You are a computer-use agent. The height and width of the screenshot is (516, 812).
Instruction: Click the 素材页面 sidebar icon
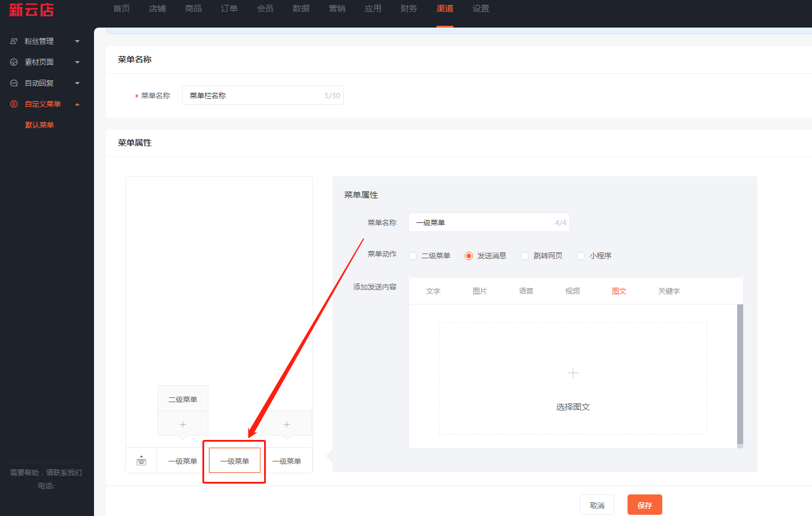tap(14, 62)
